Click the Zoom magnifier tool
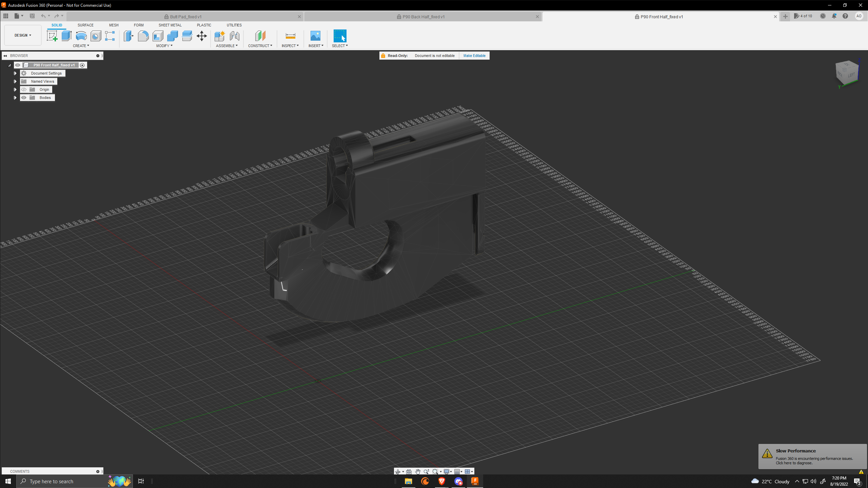The width and height of the screenshot is (868, 488). click(426, 471)
